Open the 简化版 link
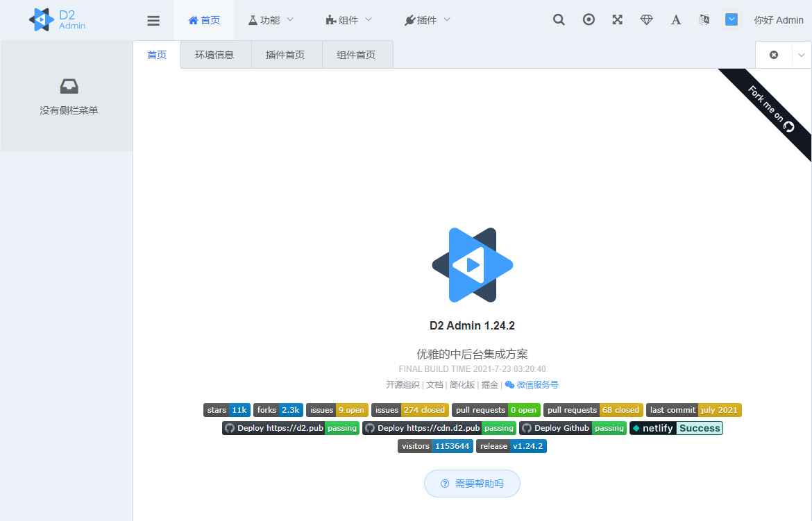812x521 pixels. (x=462, y=385)
